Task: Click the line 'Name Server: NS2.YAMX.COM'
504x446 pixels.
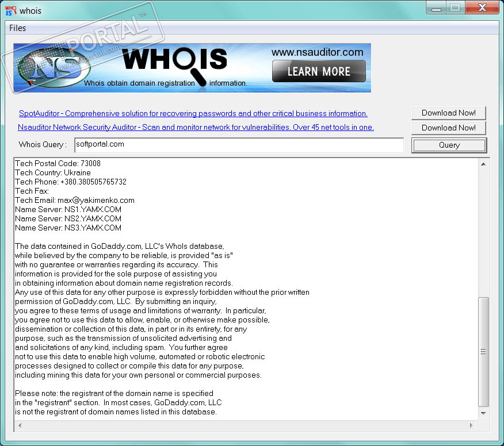Action: (x=68, y=218)
